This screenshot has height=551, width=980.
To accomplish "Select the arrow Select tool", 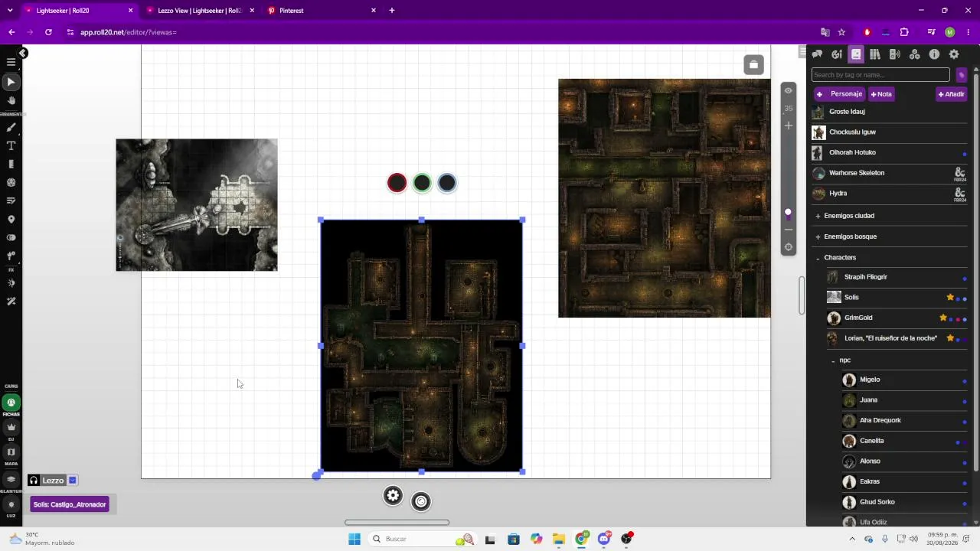I will [11, 82].
